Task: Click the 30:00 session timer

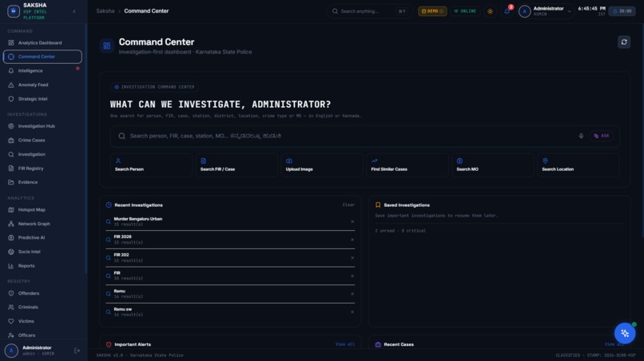Action: (622, 11)
